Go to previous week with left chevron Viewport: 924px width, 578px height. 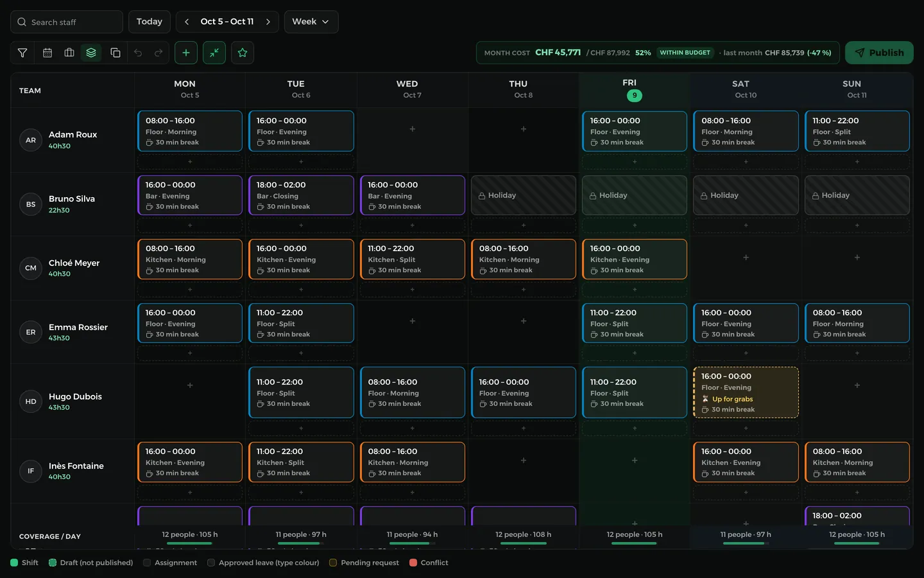click(x=187, y=22)
